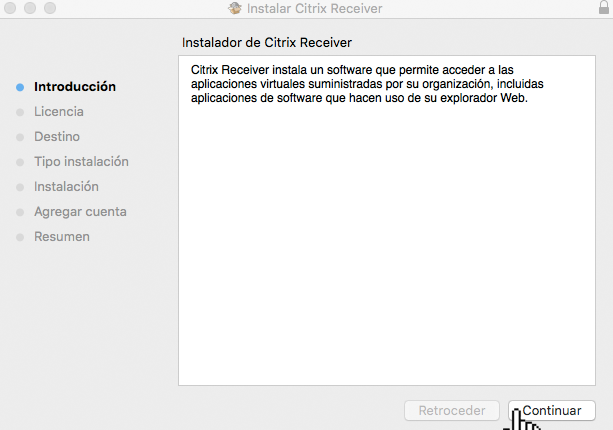Click the gray bullet beside Resumen
This screenshot has width=613, height=430.
point(20,237)
